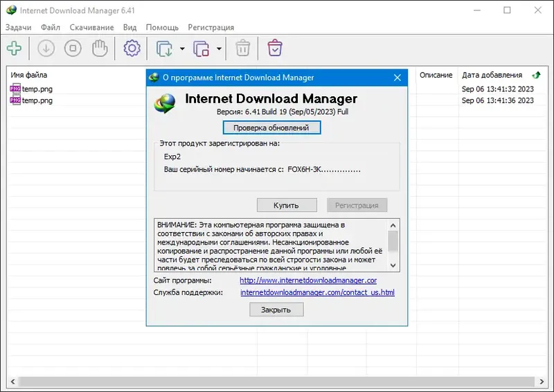
Task: Click the Имя файла column header
Action: click(28, 75)
